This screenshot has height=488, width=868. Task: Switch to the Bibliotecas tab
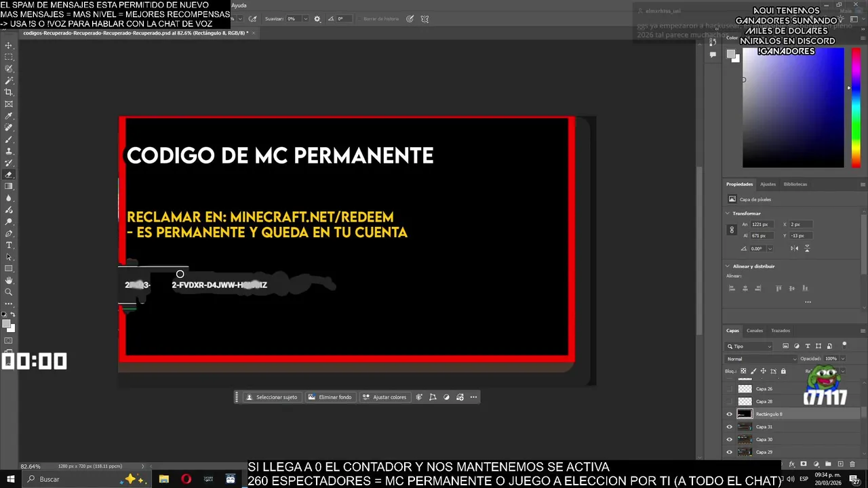[795, 184]
